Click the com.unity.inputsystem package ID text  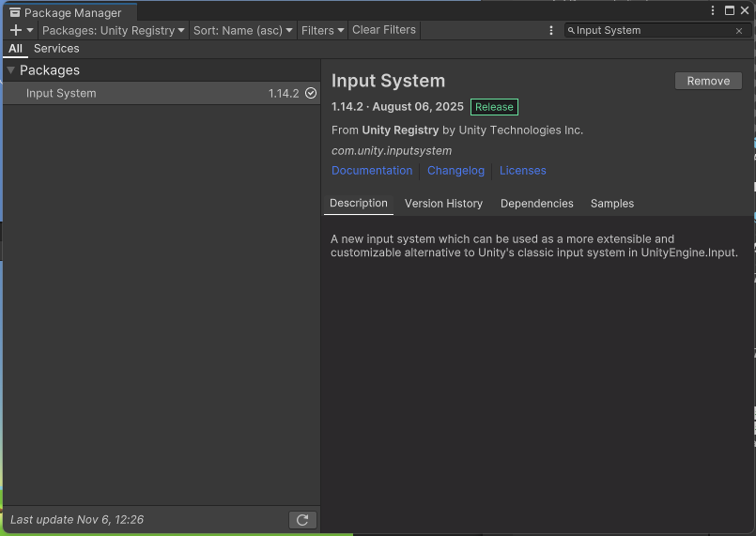[x=392, y=151]
